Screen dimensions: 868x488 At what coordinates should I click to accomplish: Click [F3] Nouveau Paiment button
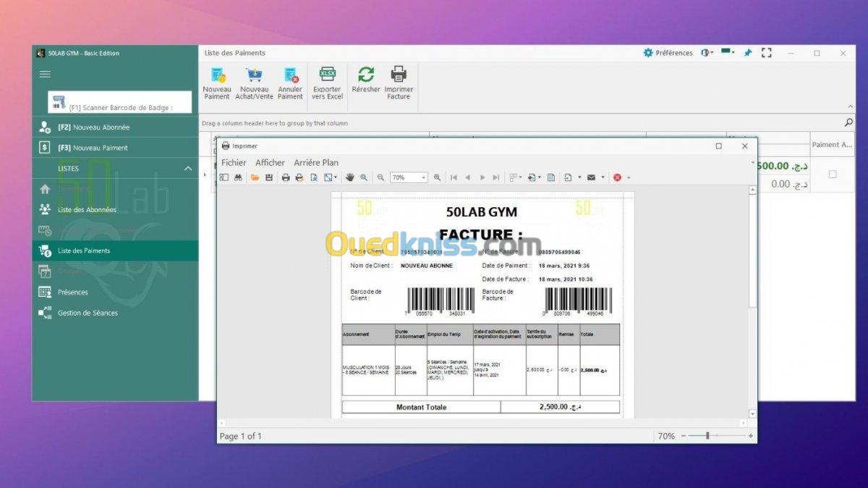(115, 148)
